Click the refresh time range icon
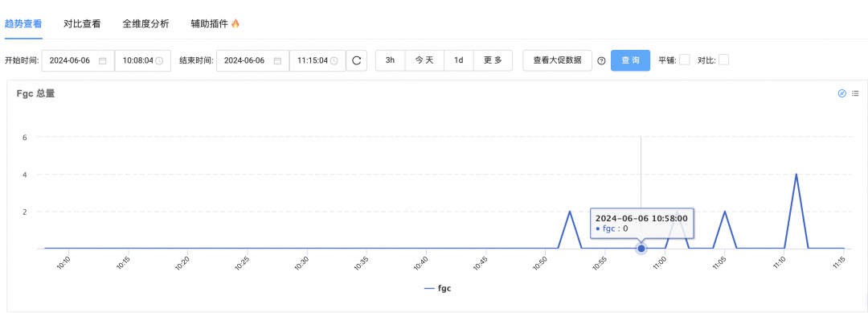The width and height of the screenshot is (868, 313). tap(357, 61)
